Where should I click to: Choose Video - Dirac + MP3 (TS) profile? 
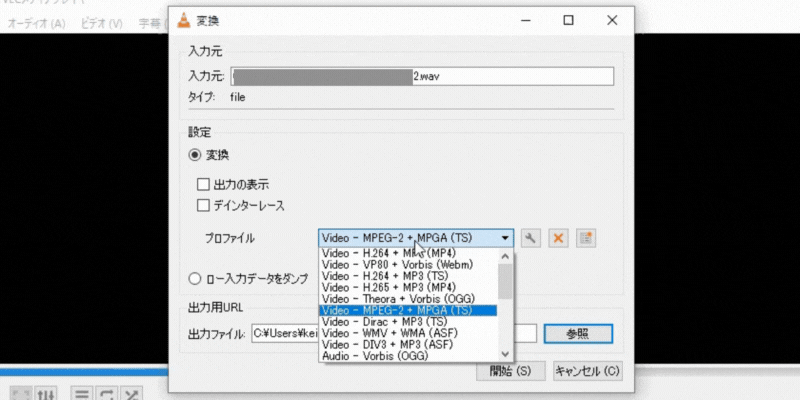408,322
